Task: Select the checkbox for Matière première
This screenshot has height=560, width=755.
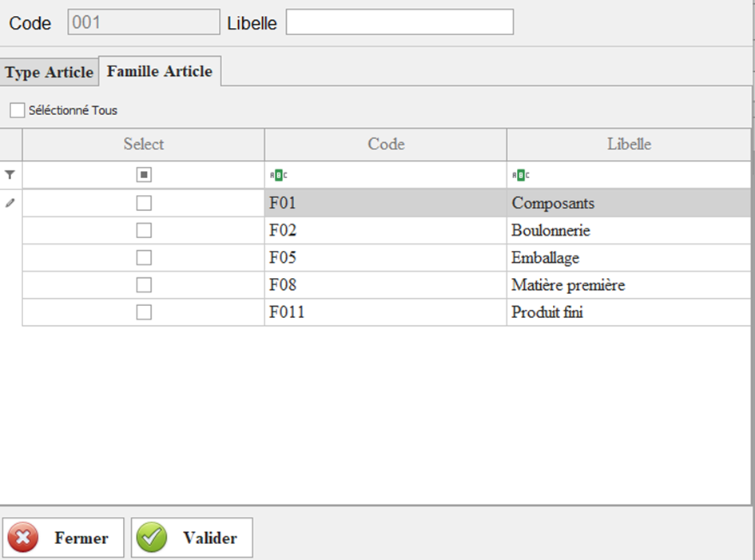Action: pos(144,285)
